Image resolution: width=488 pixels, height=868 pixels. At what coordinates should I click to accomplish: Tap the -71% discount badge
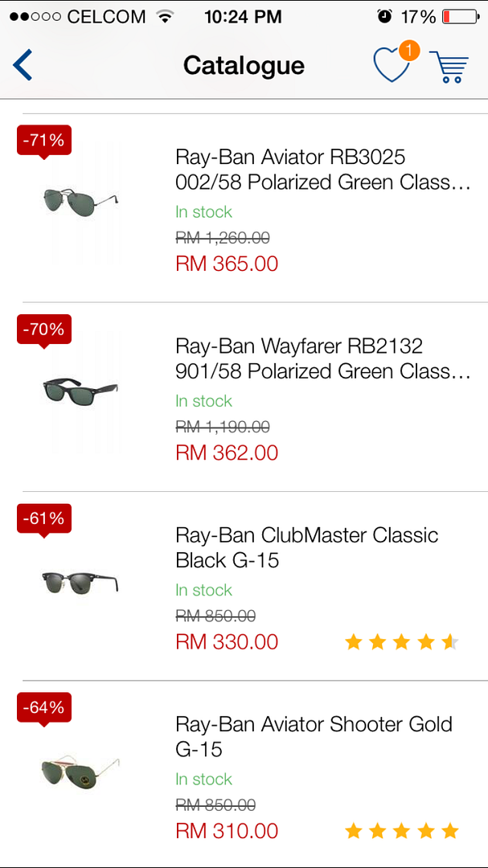click(x=44, y=141)
